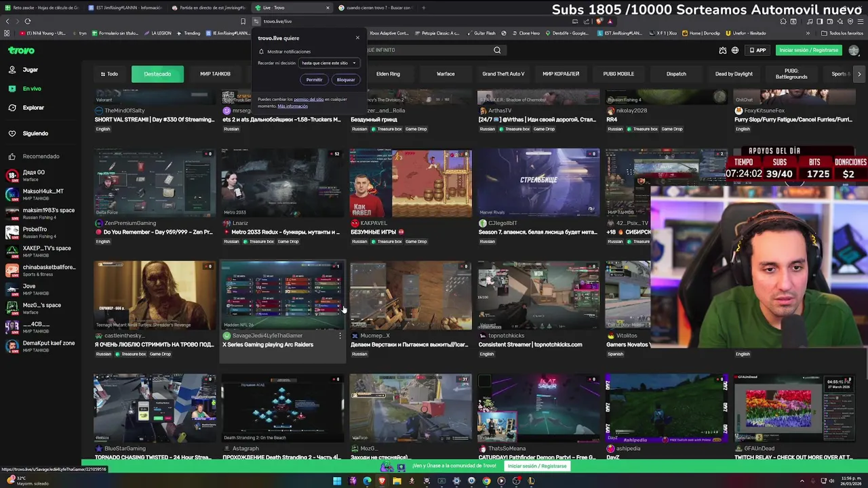This screenshot has height=488, width=868.
Task: Click the site permissions icon beside the URL
Action: 257,21
